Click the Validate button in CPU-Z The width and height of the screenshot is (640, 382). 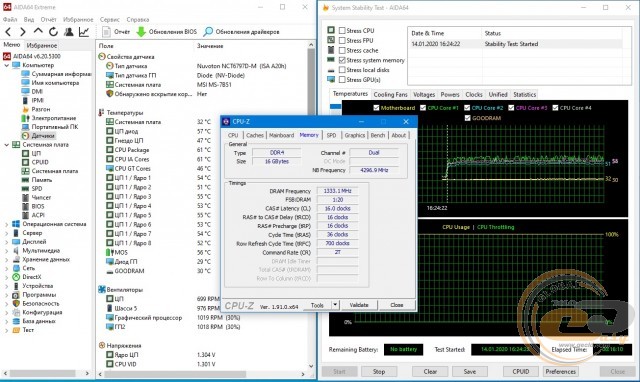pos(359,305)
